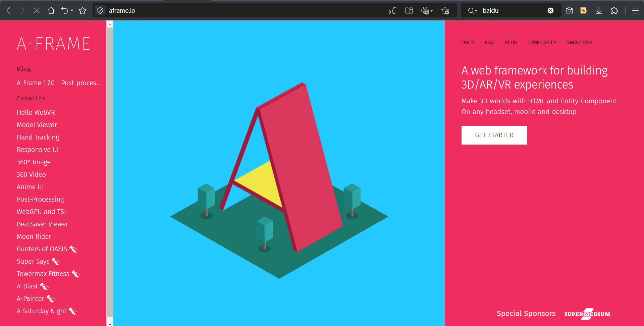Screen dimensions: 644x326
Task: Open the browser hamburger menu
Action: (x=635, y=11)
